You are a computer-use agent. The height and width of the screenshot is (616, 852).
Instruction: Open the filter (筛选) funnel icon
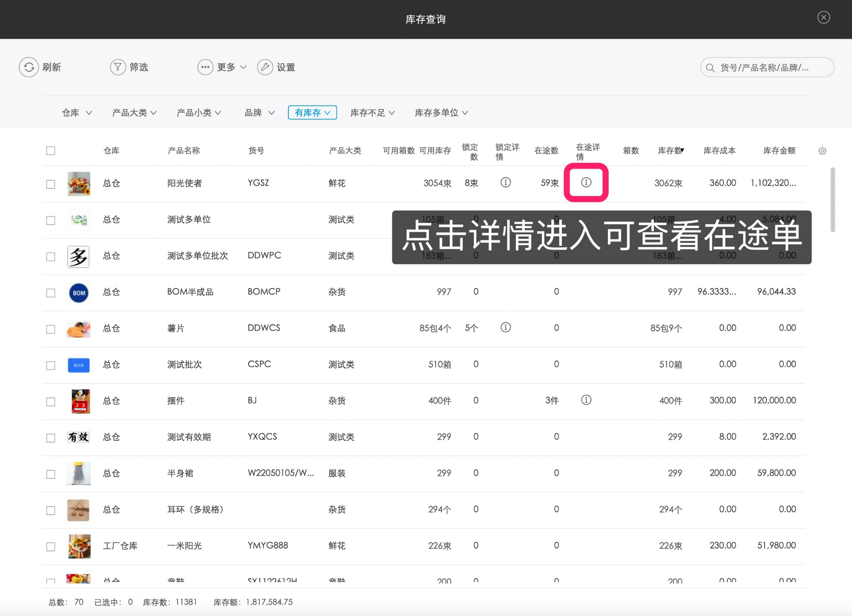pyautogui.click(x=118, y=67)
